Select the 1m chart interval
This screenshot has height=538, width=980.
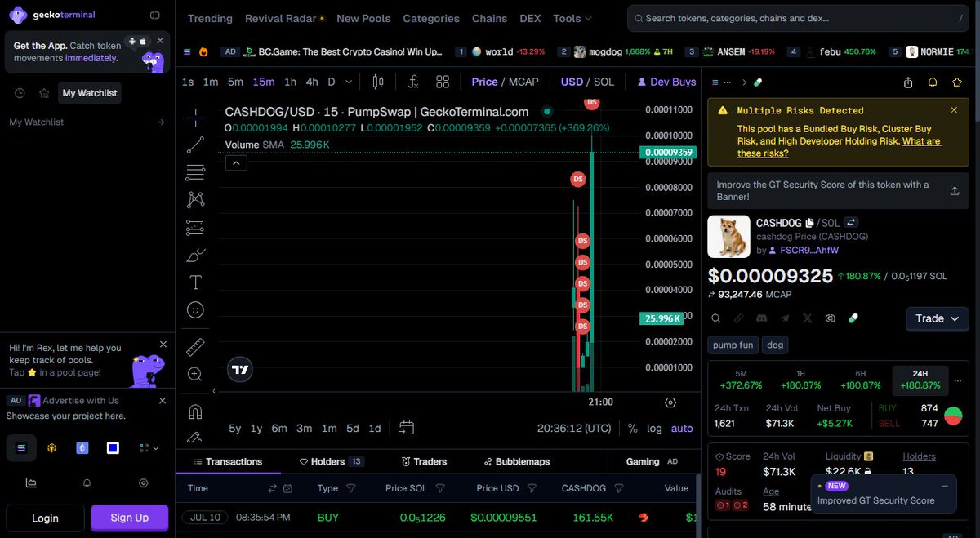tap(211, 82)
